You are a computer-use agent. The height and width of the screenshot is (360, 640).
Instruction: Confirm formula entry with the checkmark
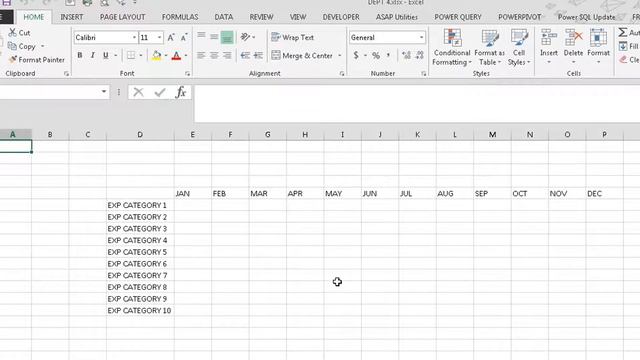[160, 92]
